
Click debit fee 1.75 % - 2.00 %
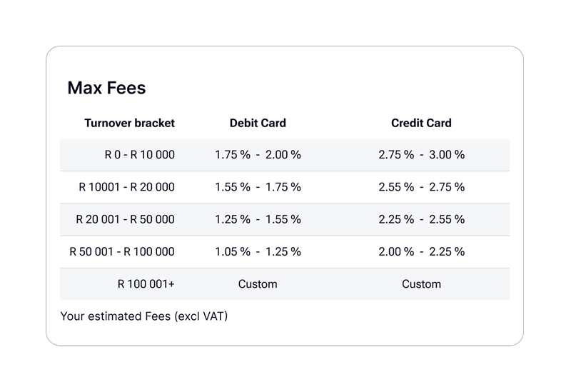tap(258, 154)
